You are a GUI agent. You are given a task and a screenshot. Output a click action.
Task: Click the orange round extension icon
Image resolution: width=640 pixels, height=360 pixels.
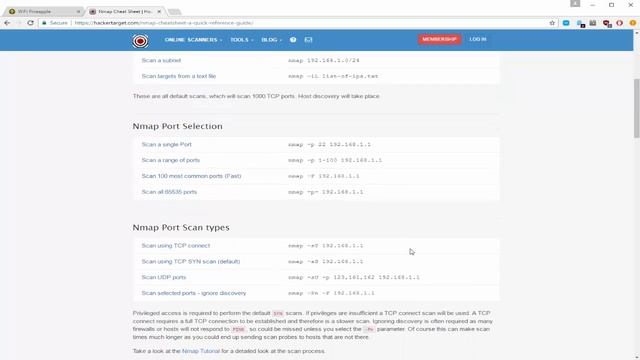point(633,23)
